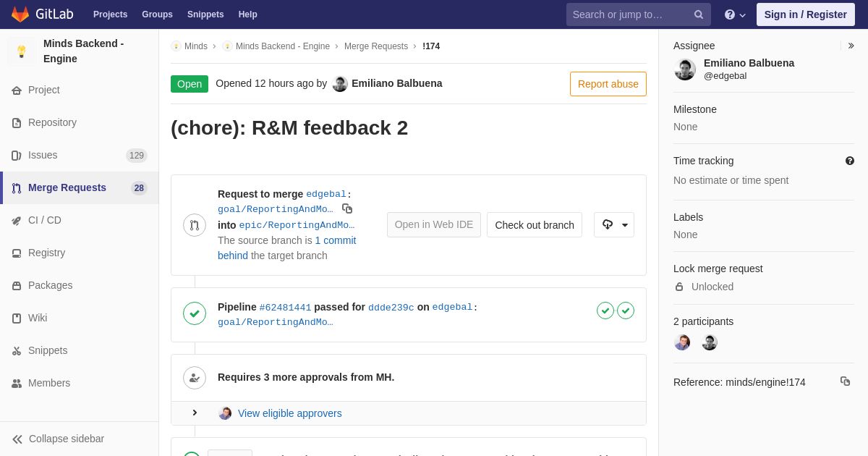Click the GitLab fox logo
Screen dimensions: 868x456
point(20,14)
